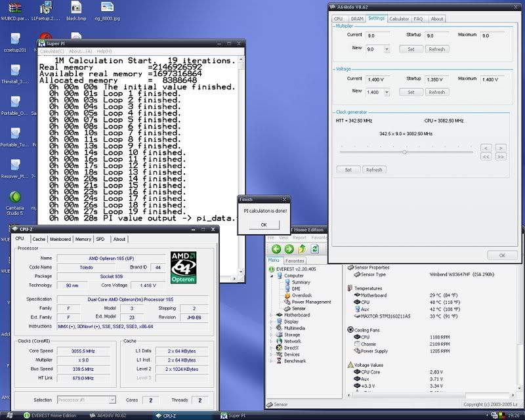Switch to the Cache tab in CPU-Z
Viewport: 525px width, 420px height.
point(39,239)
